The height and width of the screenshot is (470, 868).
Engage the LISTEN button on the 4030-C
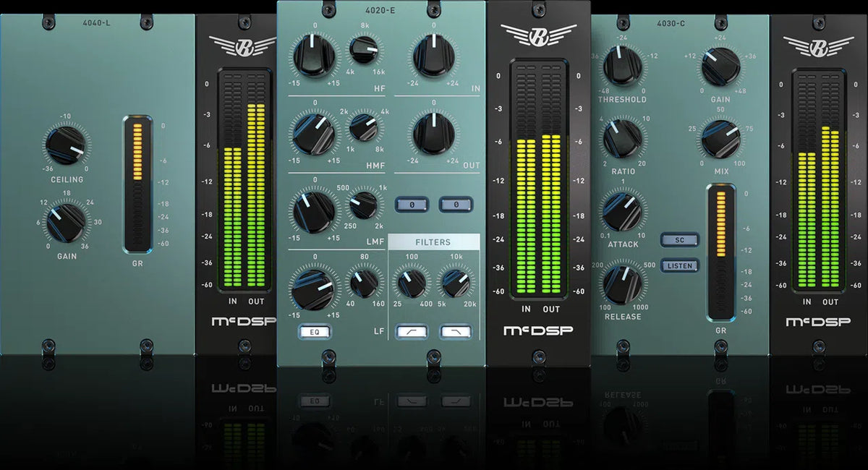click(679, 265)
